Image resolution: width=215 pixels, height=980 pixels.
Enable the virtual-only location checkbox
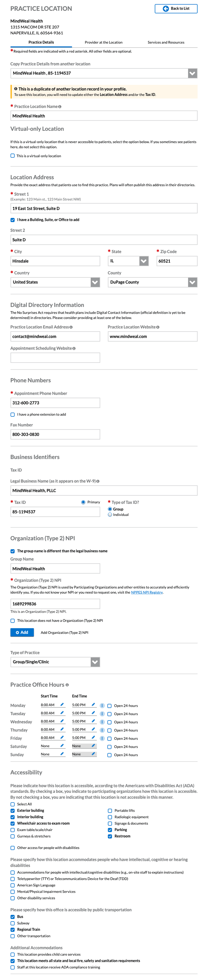click(13, 156)
